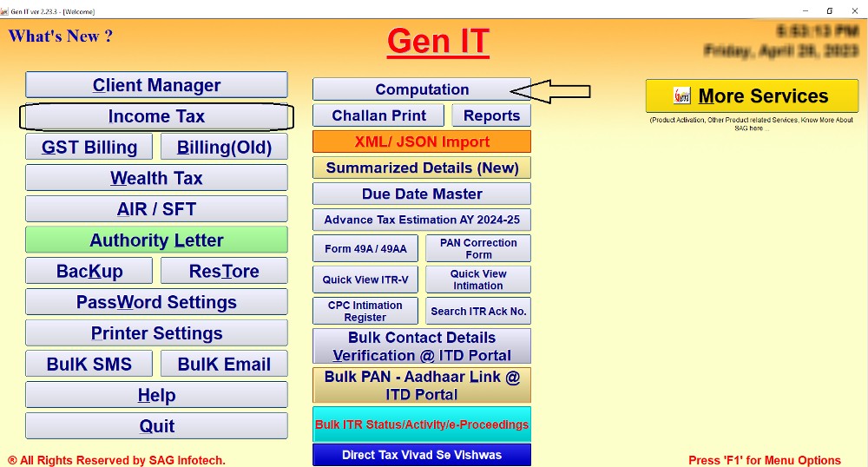Click the What's New ? link
Screen dimensions: 868x467
61,36
